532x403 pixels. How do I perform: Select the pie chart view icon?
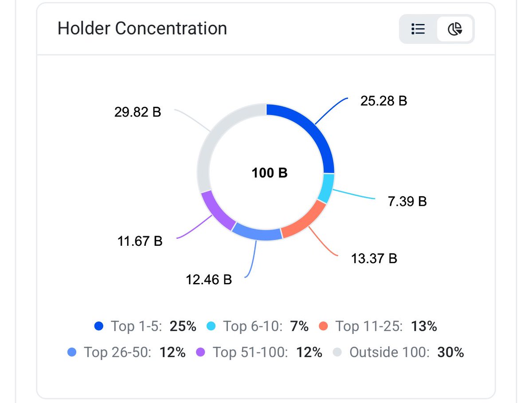(x=455, y=29)
